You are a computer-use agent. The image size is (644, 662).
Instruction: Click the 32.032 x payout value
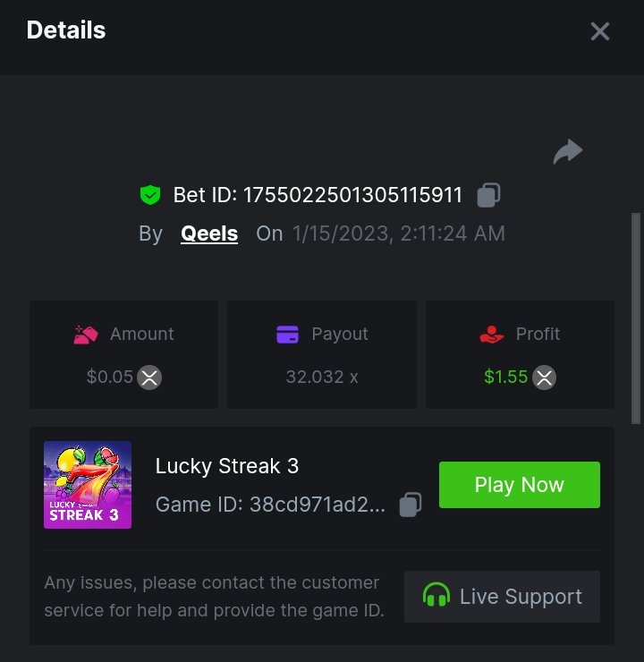(x=322, y=378)
